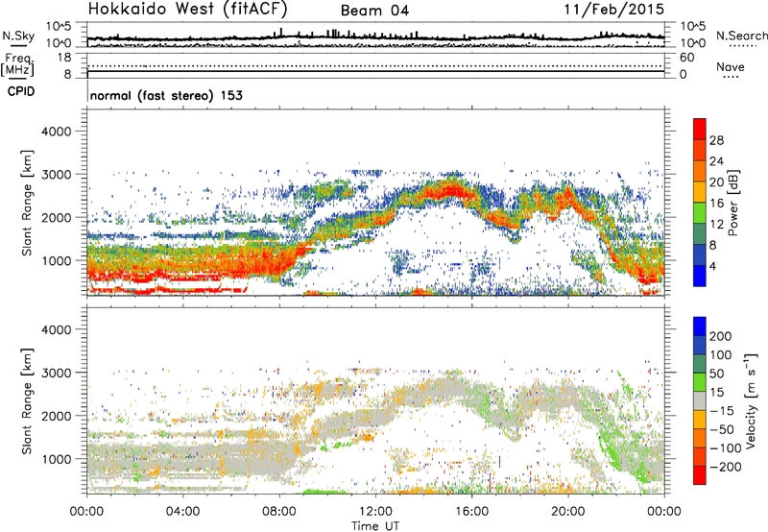The height and width of the screenshot is (532, 768).
Task: Pick the top blue segment of velocity color bar
Action: [700, 326]
